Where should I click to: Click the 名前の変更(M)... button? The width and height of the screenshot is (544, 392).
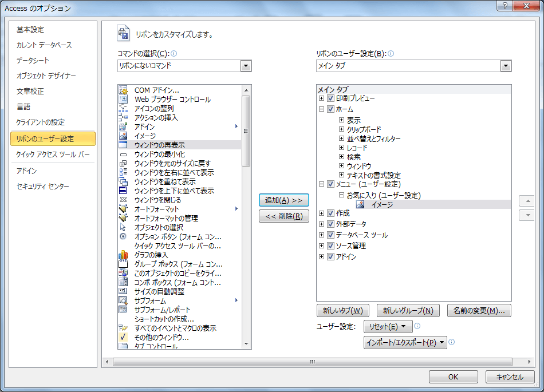pyautogui.click(x=479, y=311)
